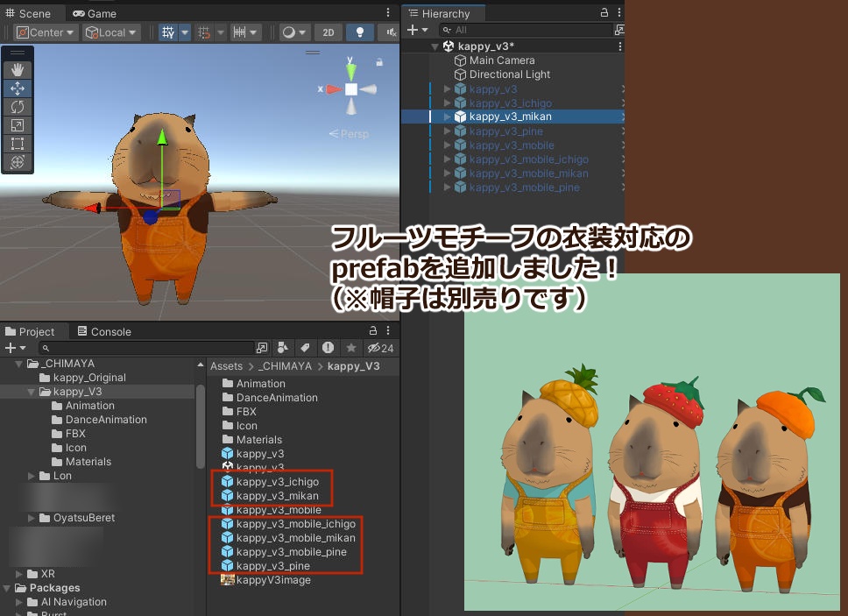Click the Project search field

146,348
